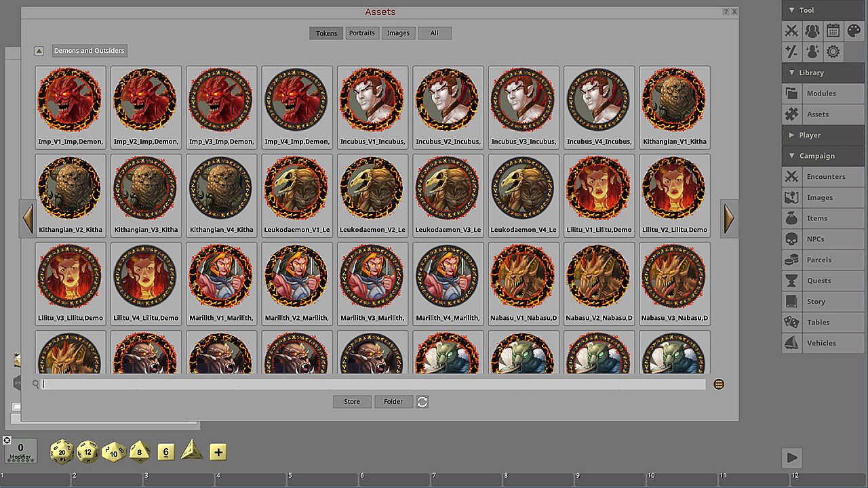This screenshot has height=488, width=868.
Task: Open the Quests campaign list
Action: (x=833, y=281)
